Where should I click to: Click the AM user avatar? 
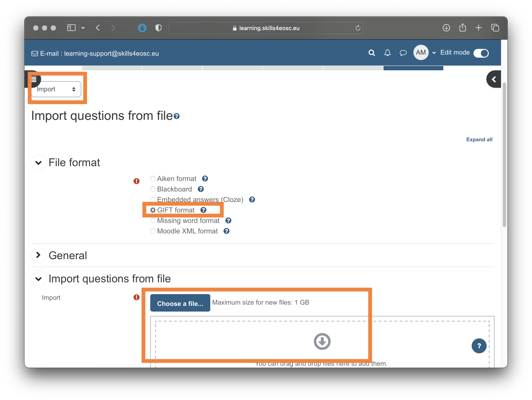tap(421, 52)
